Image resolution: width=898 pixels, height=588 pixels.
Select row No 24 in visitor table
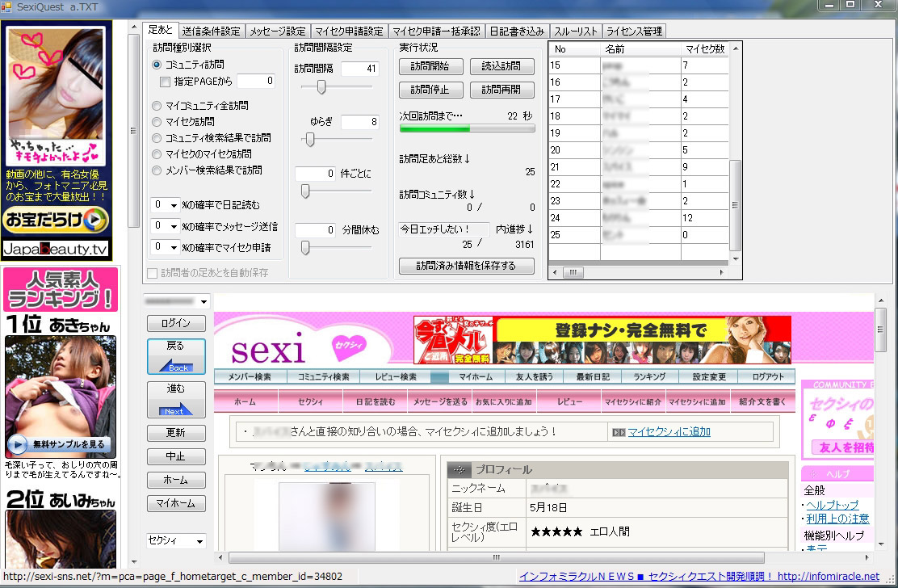(x=639, y=218)
